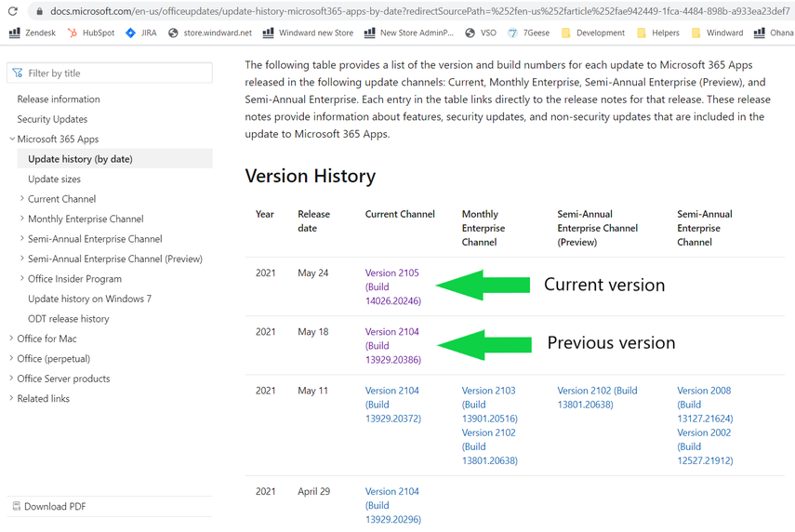The image size is (795, 532).
Task: Open the 7Geese bookmark
Action: point(528,33)
